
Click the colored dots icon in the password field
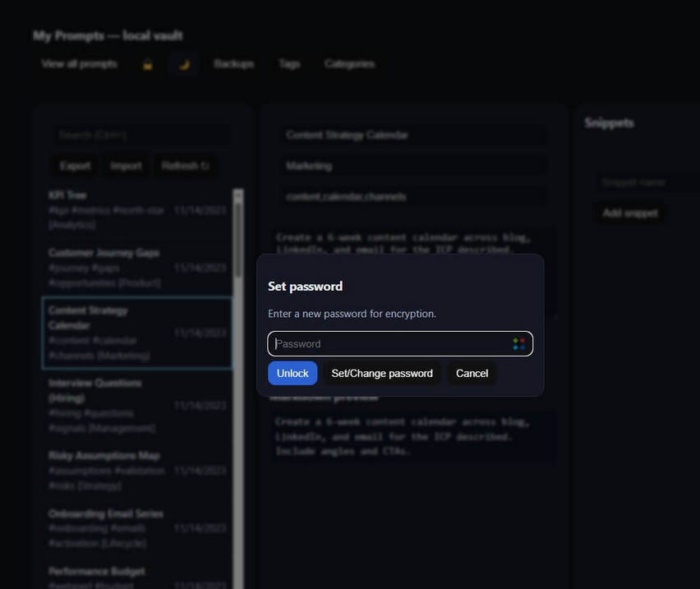click(518, 343)
